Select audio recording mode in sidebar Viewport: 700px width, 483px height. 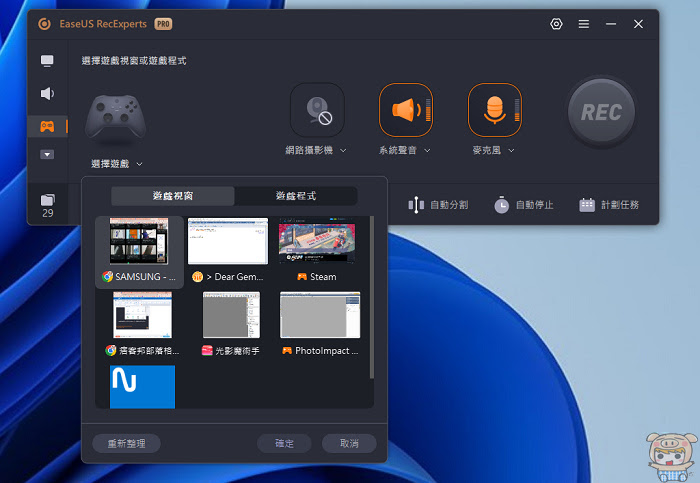47,93
